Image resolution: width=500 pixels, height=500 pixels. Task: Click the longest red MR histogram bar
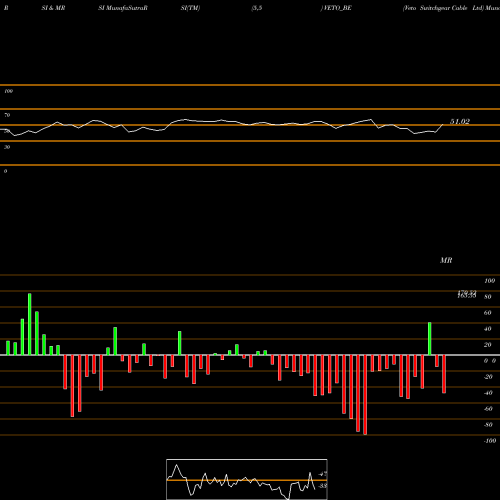365,395
